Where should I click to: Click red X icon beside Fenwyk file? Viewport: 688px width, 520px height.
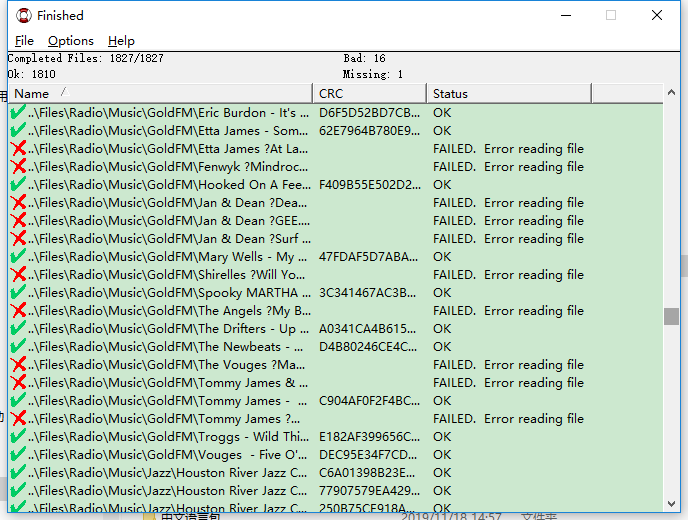click(x=18, y=167)
